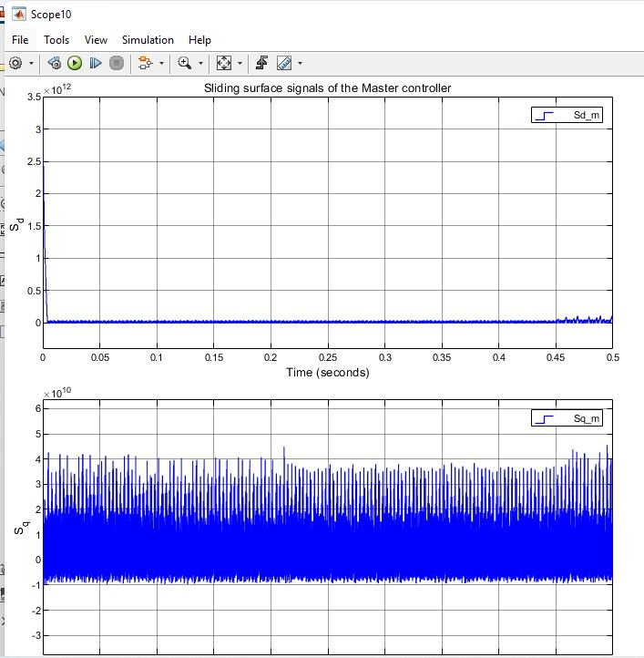Viewport: 644px width, 658px height.
Task: Open the Tools menu
Action: [56, 40]
